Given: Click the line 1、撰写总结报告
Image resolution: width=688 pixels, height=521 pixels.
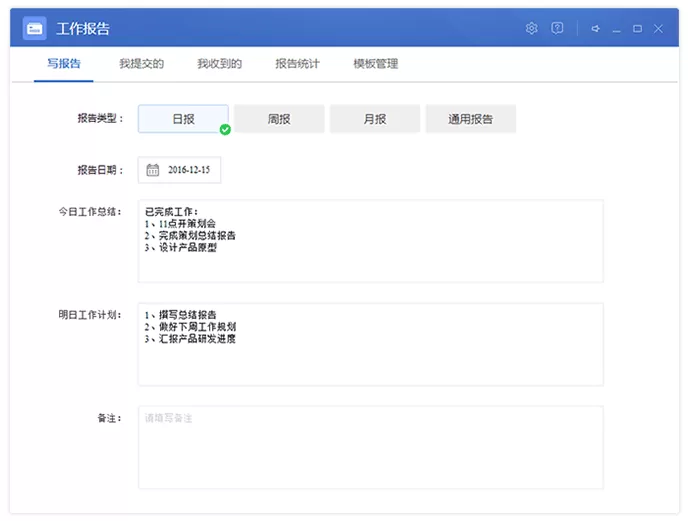Looking at the screenshot, I should pos(180,315).
